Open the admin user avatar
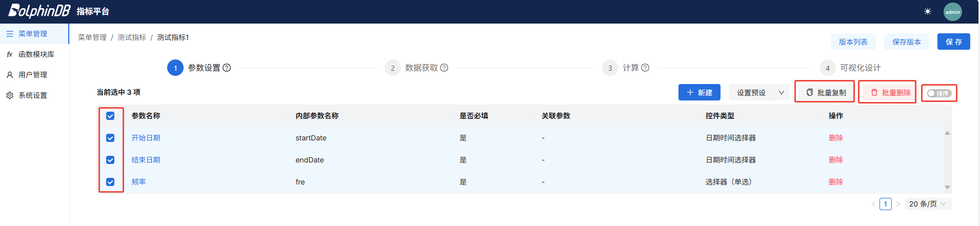The height and width of the screenshot is (226, 980). point(952,12)
